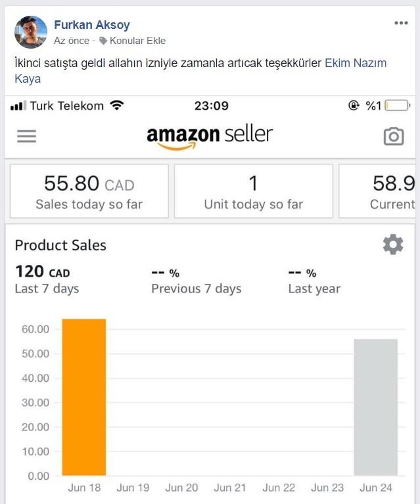The height and width of the screenshot is (504, 420).
Task: Open the hamburger menu in Amazon Seller
Action: pyautogui.click(x=27, y=136)
